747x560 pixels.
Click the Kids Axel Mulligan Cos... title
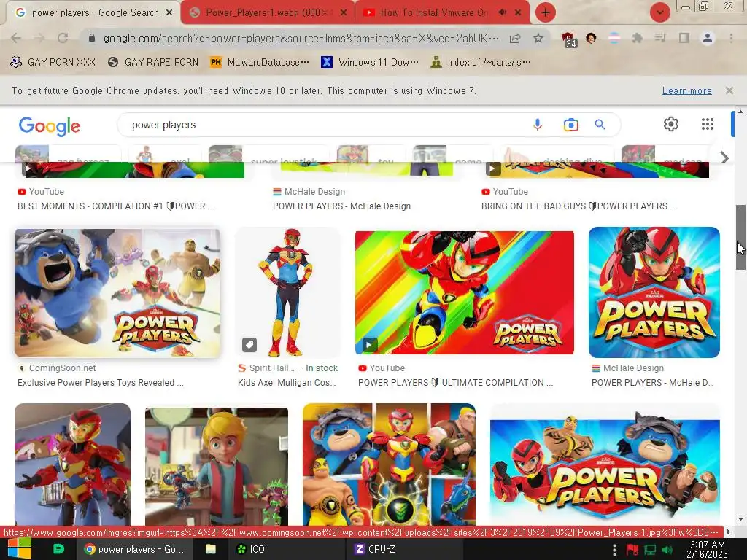287,382
